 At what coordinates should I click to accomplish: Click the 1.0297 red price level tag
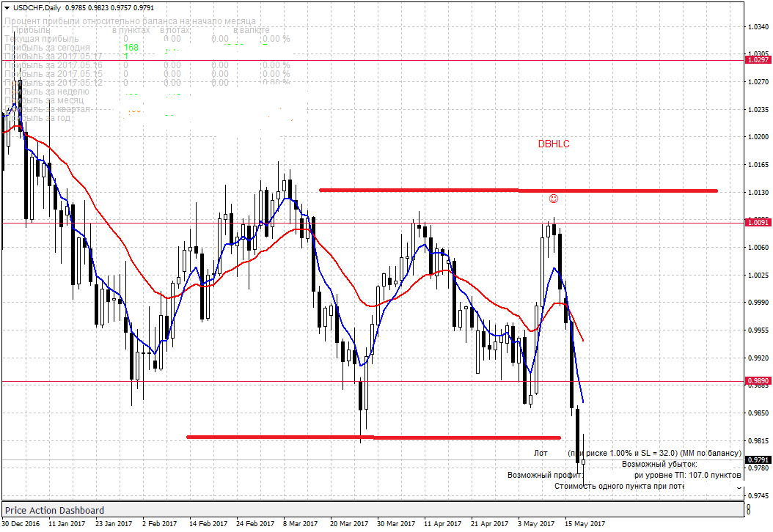(758, 60)
